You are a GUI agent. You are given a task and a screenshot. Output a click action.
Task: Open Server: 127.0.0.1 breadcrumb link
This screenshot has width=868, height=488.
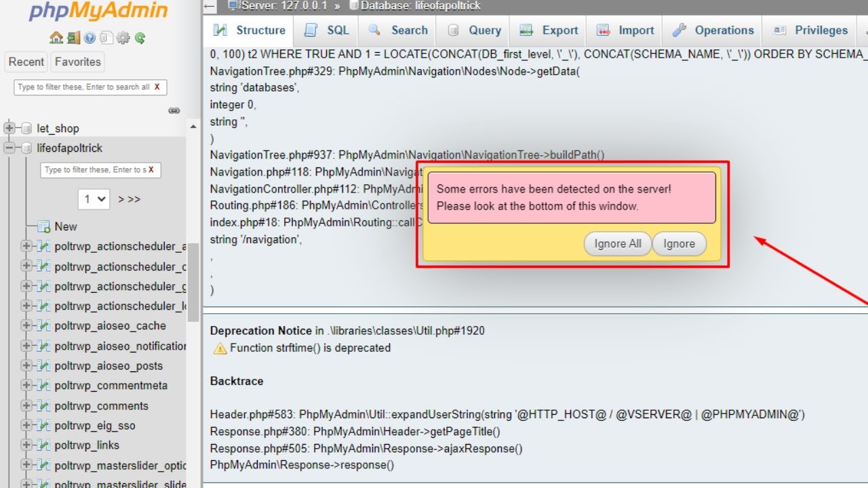(x=285, y=5)
